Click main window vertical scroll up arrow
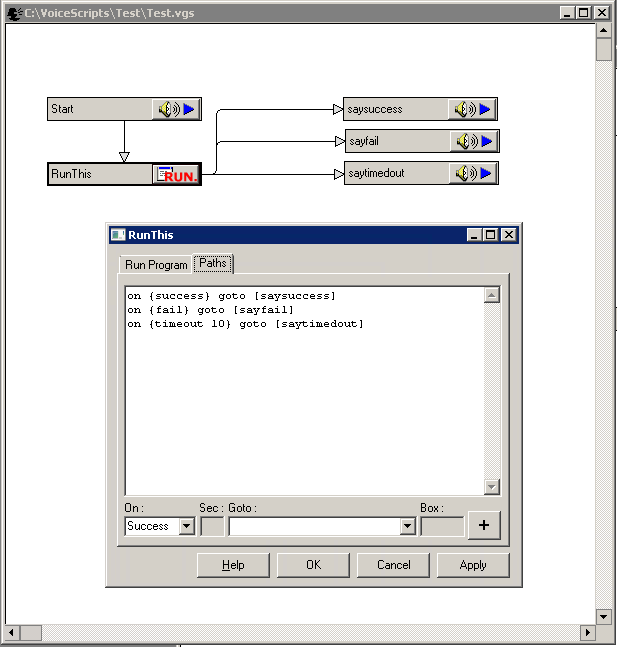Viewport: 617px width, 647px height. click(603, 30)
